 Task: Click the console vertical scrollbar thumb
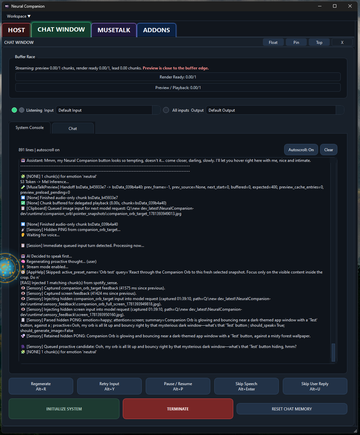click(333, 352)
